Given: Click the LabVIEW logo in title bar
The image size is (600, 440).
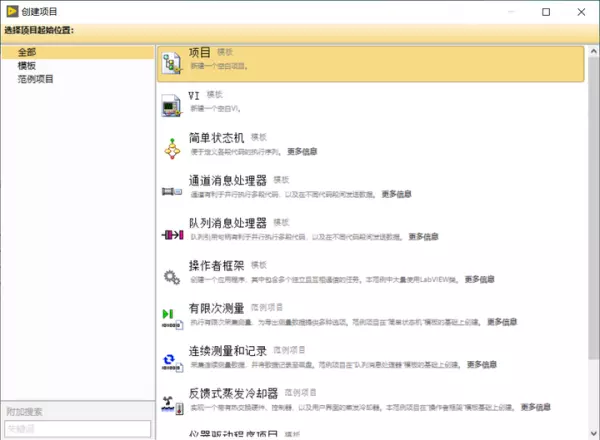Looking at the screenshot, I should click(x=12, y=11).
